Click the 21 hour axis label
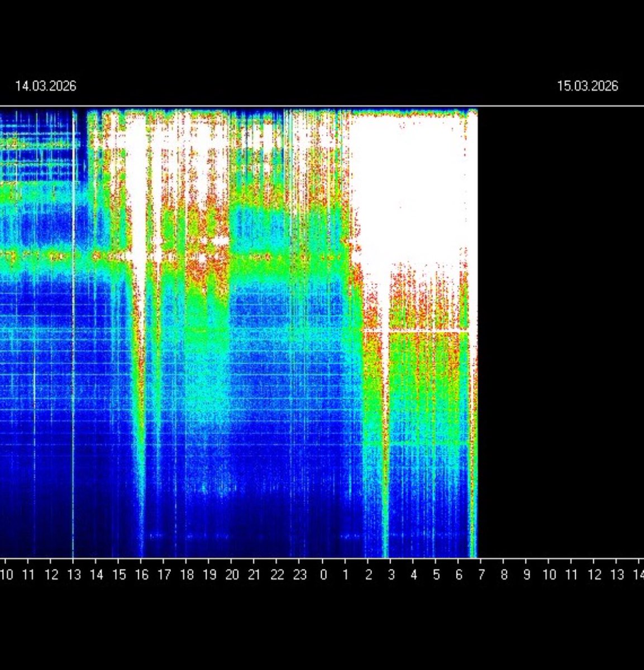The width and height of the screenshot is (644, 670). point(255,575)
